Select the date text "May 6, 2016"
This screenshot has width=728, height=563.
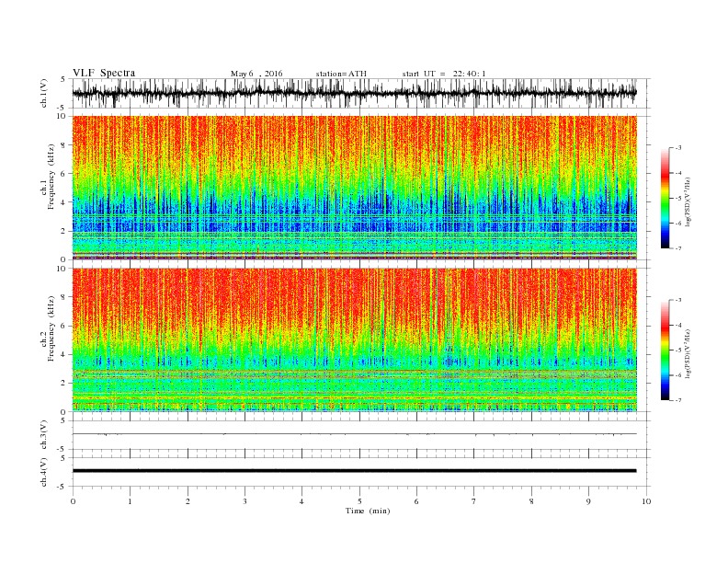point(256,74)
